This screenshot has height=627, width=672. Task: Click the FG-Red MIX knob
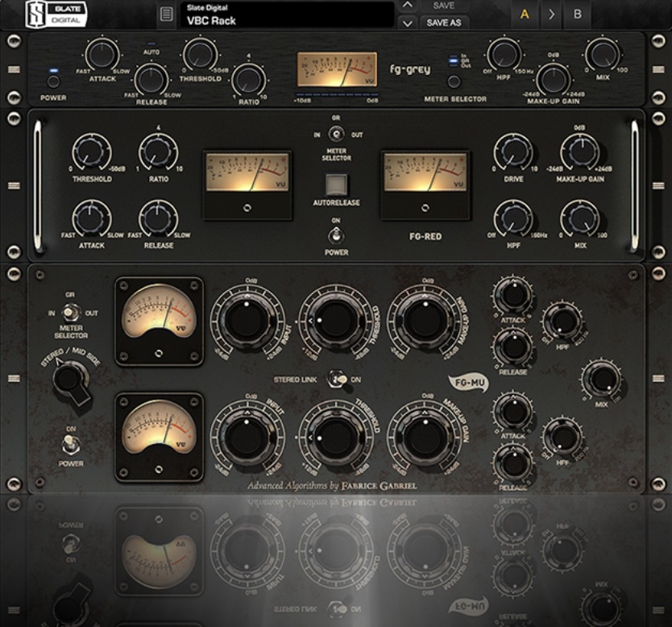pos(580,219)
